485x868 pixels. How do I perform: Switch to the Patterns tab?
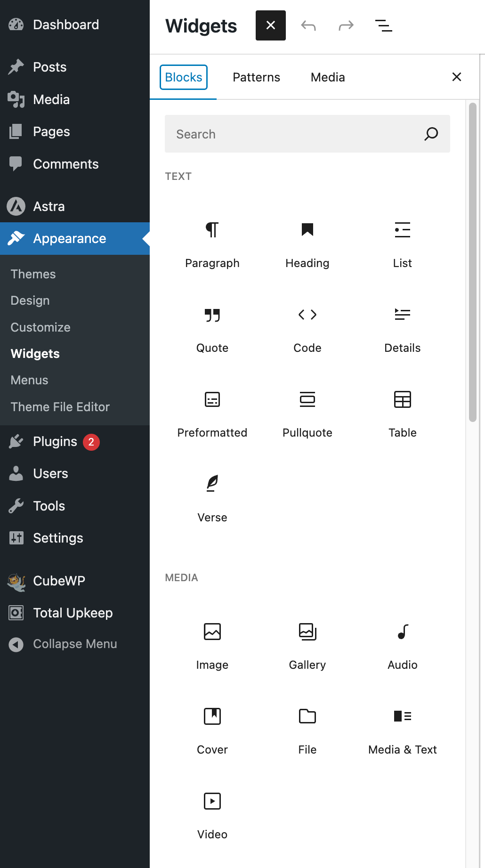click(256, 77)
